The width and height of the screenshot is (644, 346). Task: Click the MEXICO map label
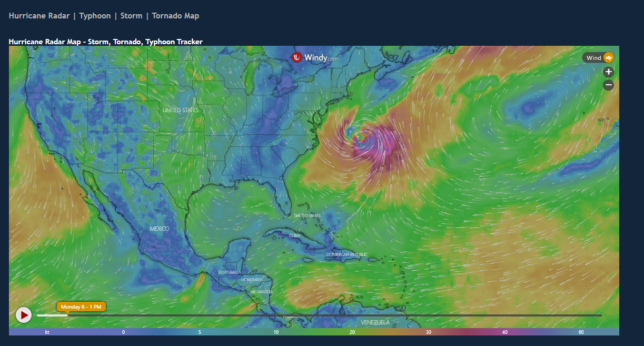[160, 229]
